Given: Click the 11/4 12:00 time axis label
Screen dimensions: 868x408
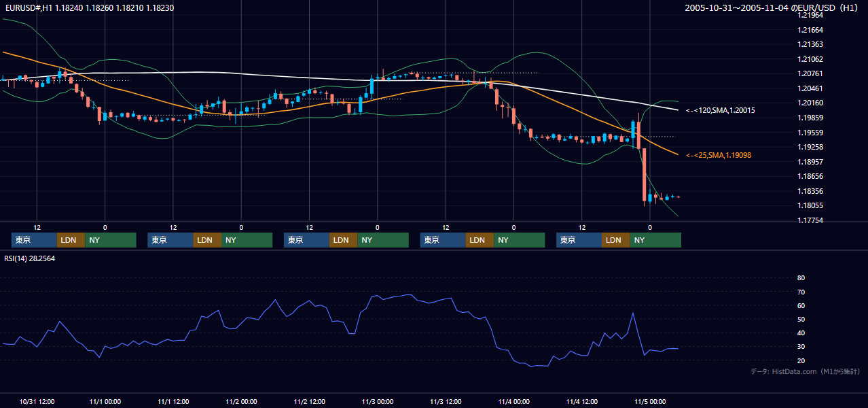Looking at the screenshot, I should 582,401.
